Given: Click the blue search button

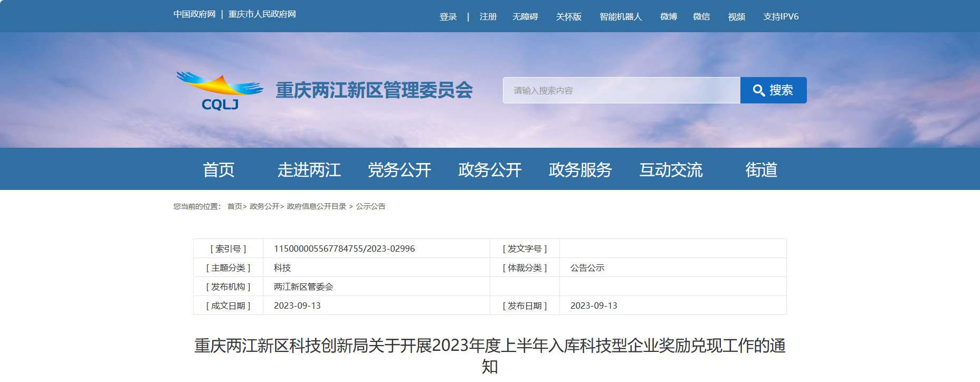Looking at the screenshot, I should pos(773,90).
